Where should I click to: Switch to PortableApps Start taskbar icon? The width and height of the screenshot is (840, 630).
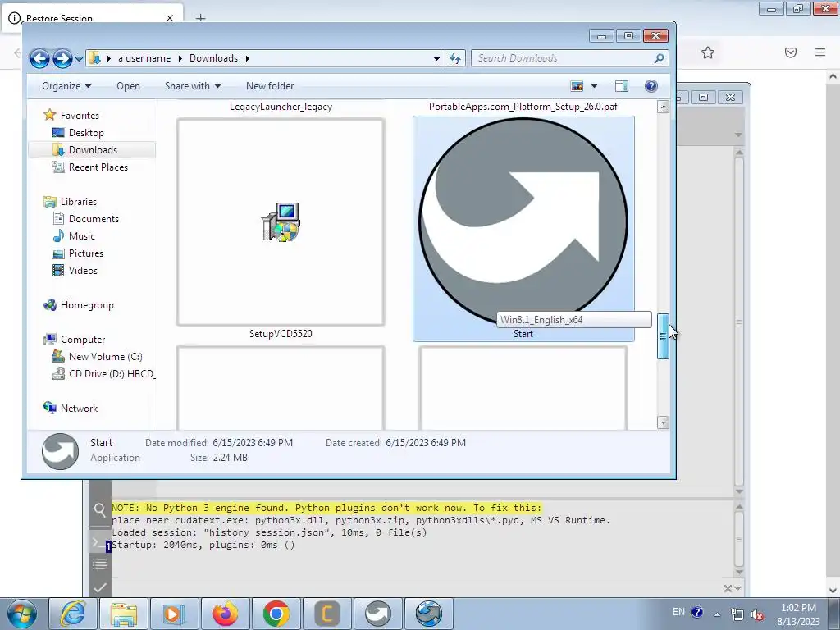point(377,614)
